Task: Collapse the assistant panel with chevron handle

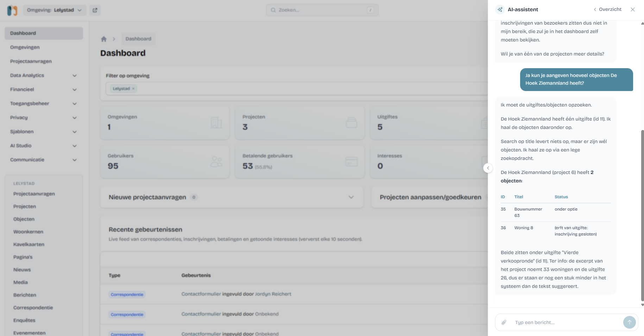Action: click(x=488, y=168)
